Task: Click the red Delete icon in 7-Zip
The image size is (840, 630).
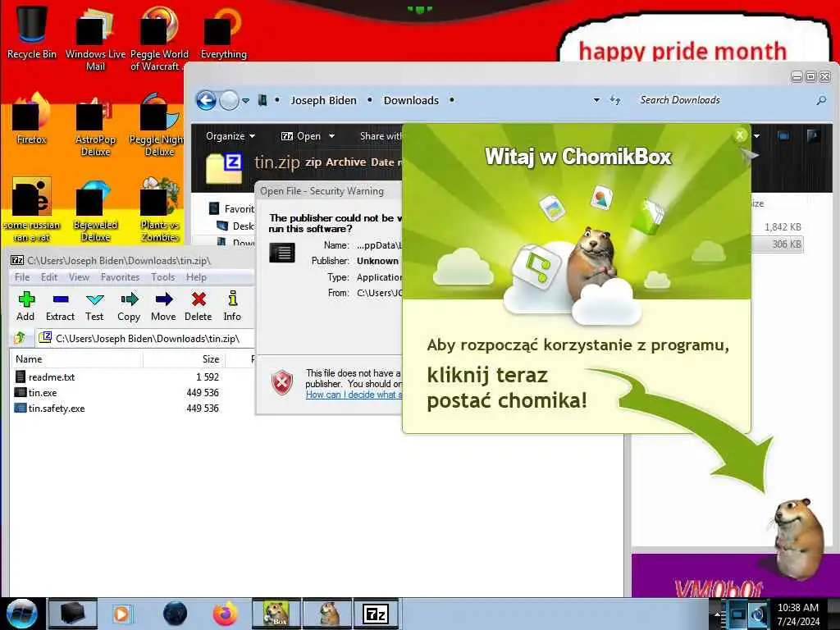Action: [x=199, y=306]
